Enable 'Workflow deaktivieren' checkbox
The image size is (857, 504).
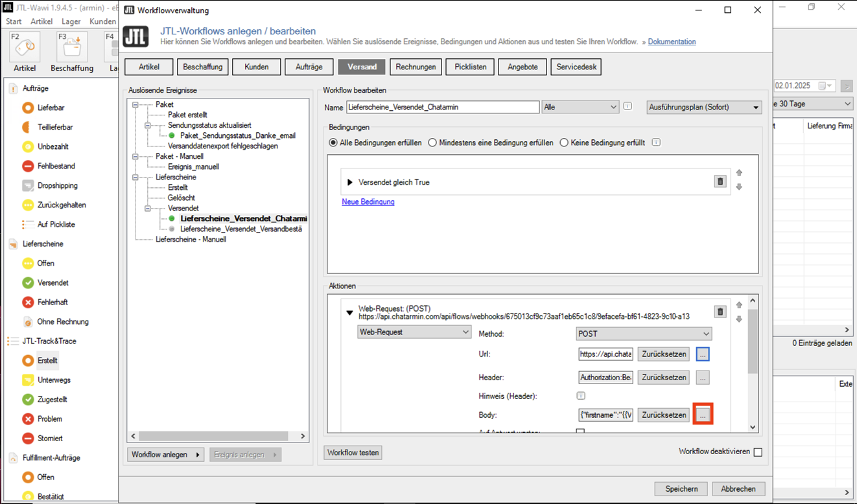[x=758, y=452]
